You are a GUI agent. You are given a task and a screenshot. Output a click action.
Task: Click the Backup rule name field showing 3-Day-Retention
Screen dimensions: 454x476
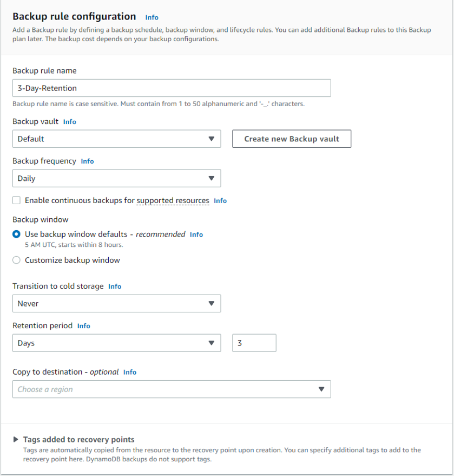tap(172, 88)
